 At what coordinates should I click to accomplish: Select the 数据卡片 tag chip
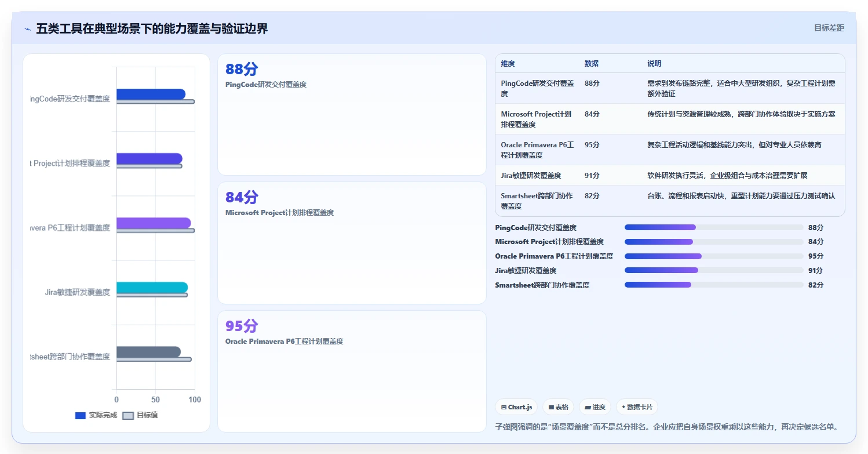click(x=637, y=407)
